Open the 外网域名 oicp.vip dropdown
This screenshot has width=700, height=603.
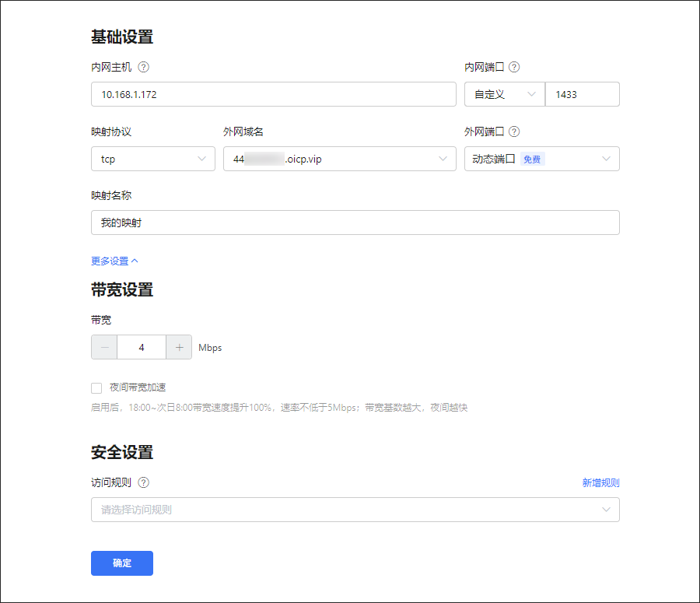pos(339,159)
